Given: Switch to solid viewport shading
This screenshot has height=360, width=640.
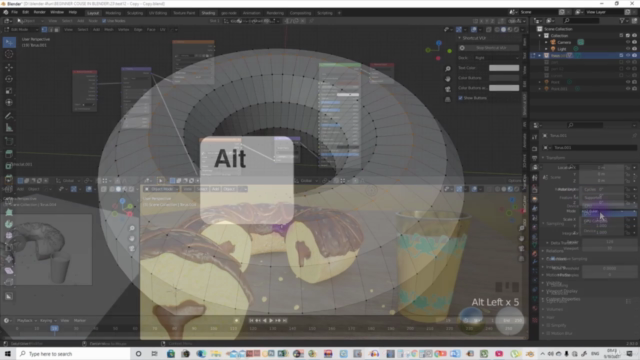Looking at the screenshot, I should pos(503,29).
